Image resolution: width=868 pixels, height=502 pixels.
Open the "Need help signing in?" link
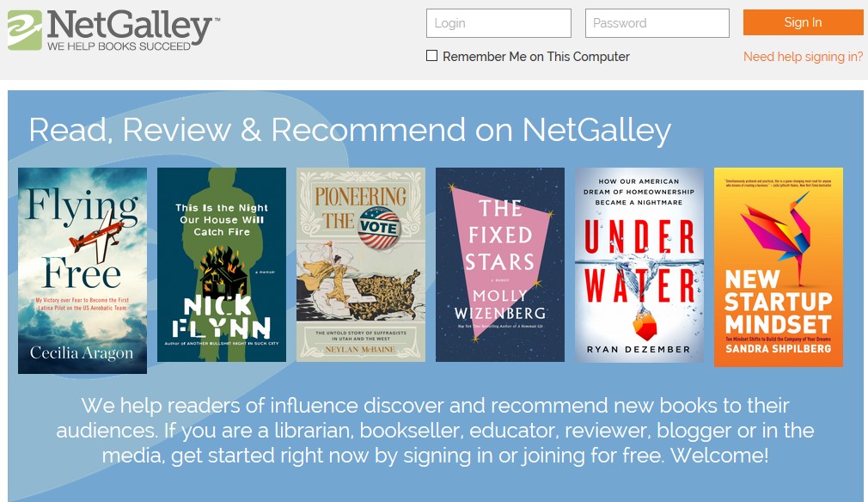(803, 57)
